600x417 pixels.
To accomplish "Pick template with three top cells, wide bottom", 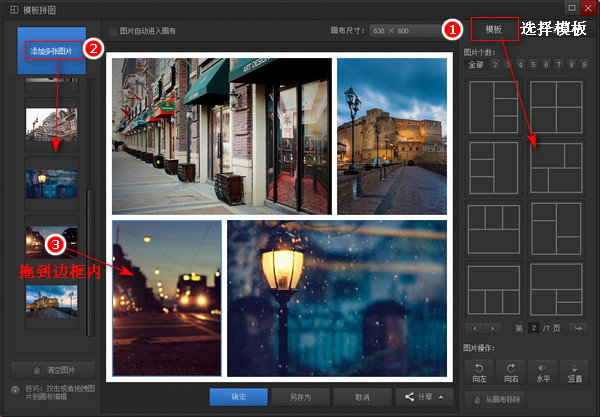I will (494, 229).
